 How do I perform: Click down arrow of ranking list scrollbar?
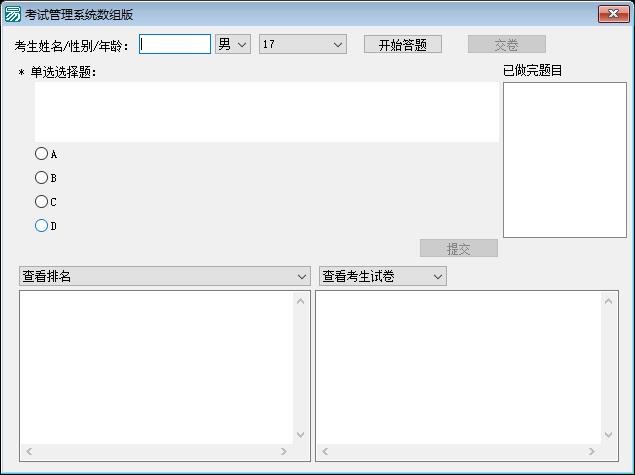(x=300, y=435)
